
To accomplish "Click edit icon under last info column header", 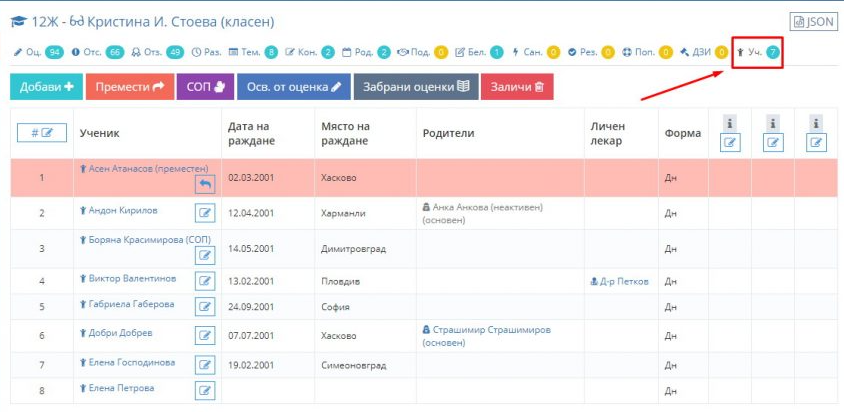I will (x=817, y=143).
